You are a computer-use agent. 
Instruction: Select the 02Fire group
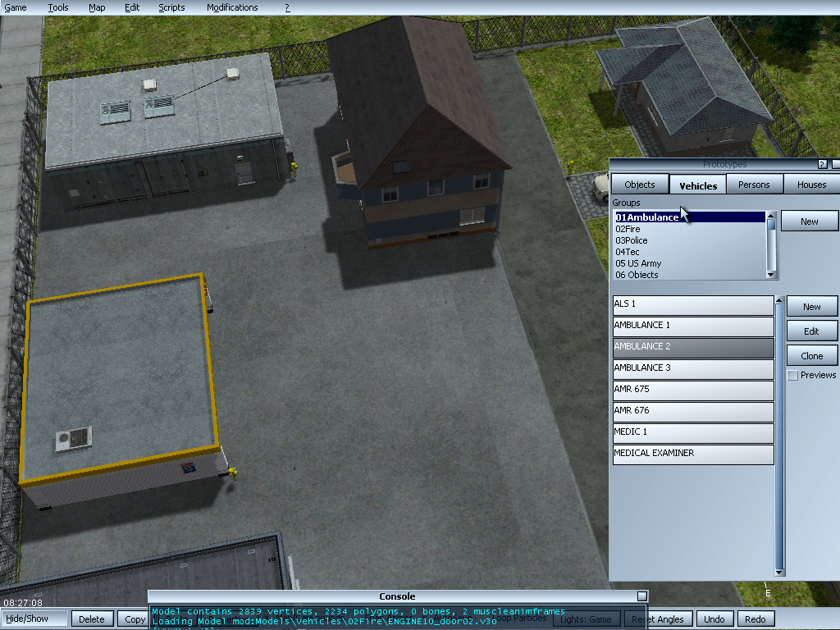(x=628, y=229)
